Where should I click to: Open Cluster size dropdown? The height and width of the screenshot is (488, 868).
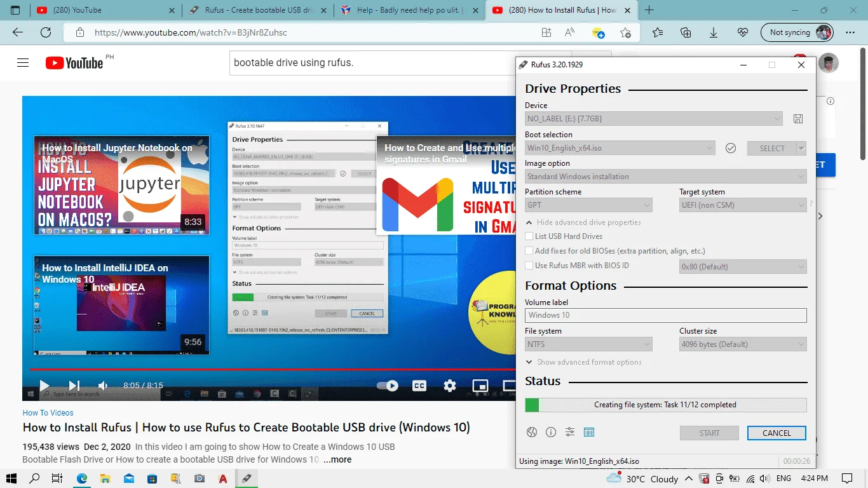[x=743, y=344]
